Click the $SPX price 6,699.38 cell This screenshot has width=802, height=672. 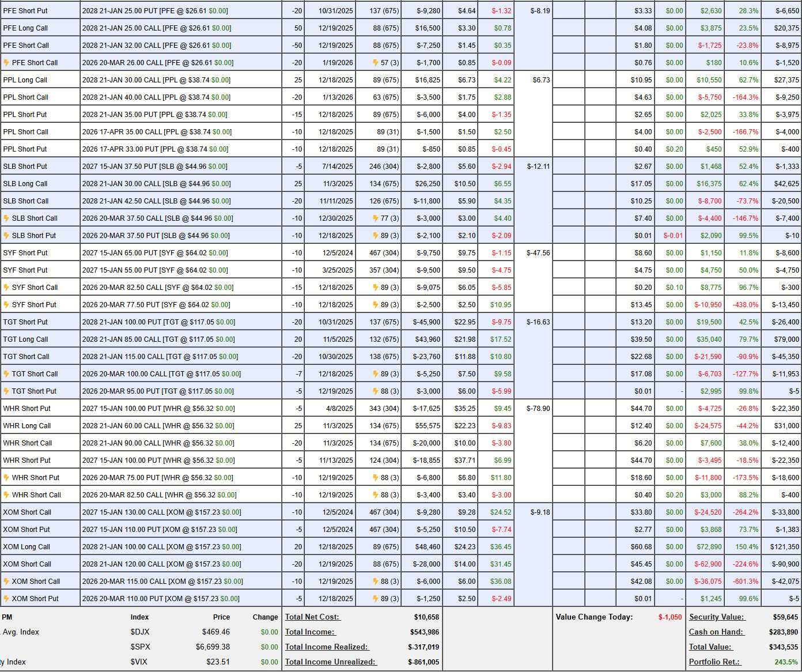point(213,647)
